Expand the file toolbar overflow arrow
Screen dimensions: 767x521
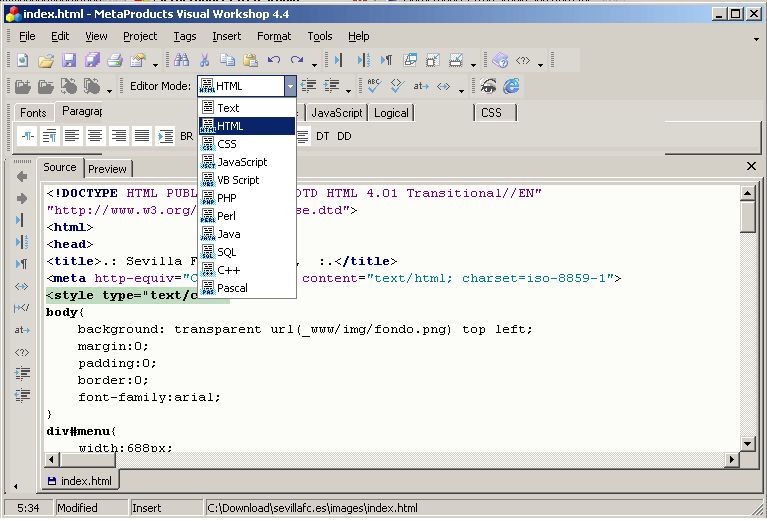(x=155, y=64)
